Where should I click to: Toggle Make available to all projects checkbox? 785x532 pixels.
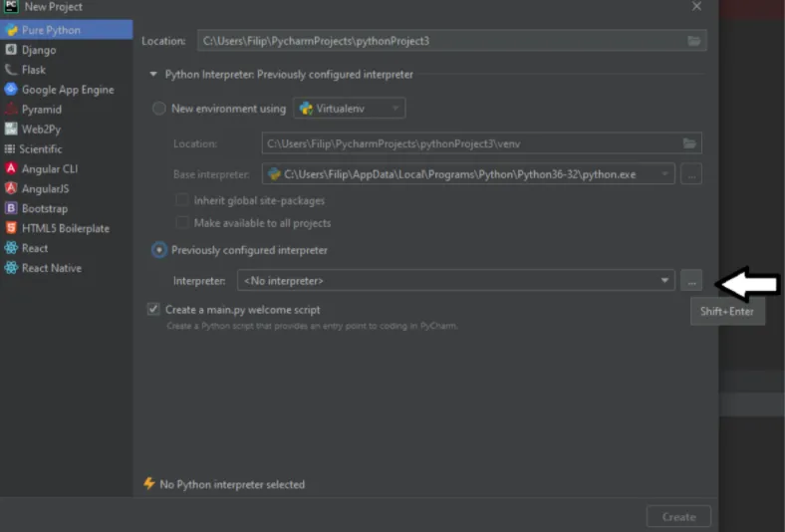[182, 223]
